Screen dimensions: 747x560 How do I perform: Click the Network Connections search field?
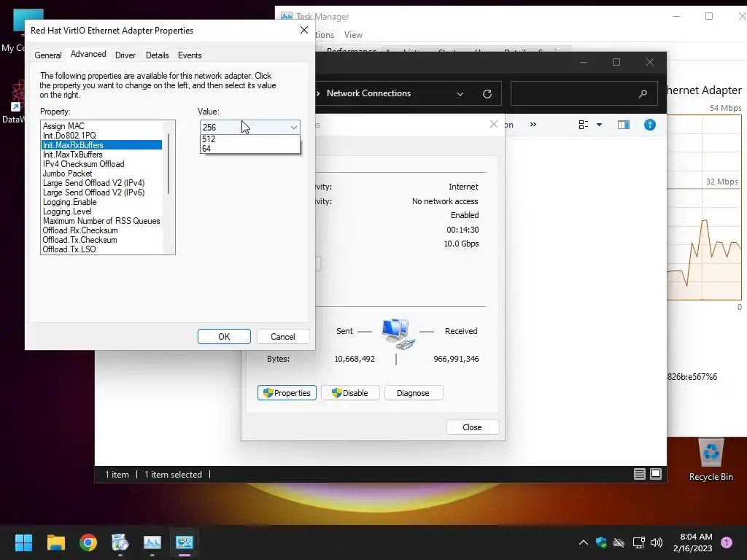584,93
